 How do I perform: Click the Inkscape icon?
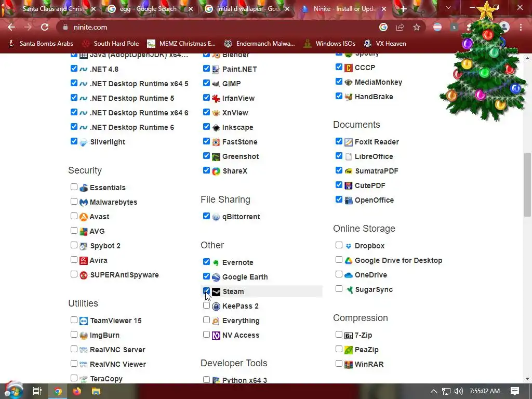(216, 128)
